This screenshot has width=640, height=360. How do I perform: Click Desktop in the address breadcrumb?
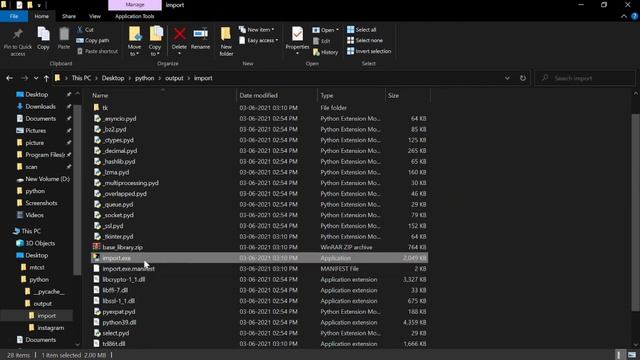pos(113,78)
